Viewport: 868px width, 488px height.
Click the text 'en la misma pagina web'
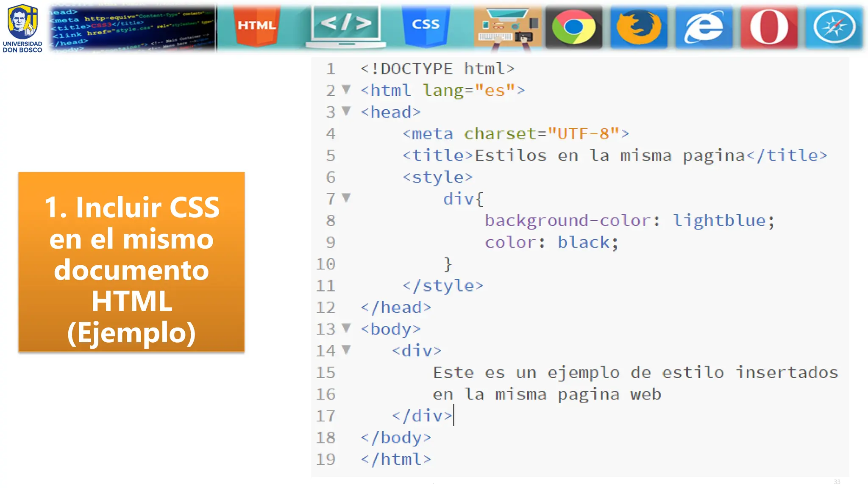point(547,394)
